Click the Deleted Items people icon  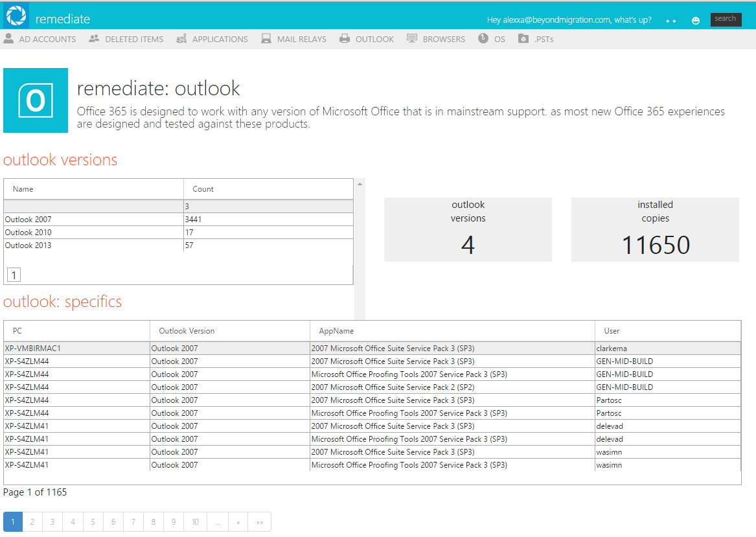(x=94, y=39)
